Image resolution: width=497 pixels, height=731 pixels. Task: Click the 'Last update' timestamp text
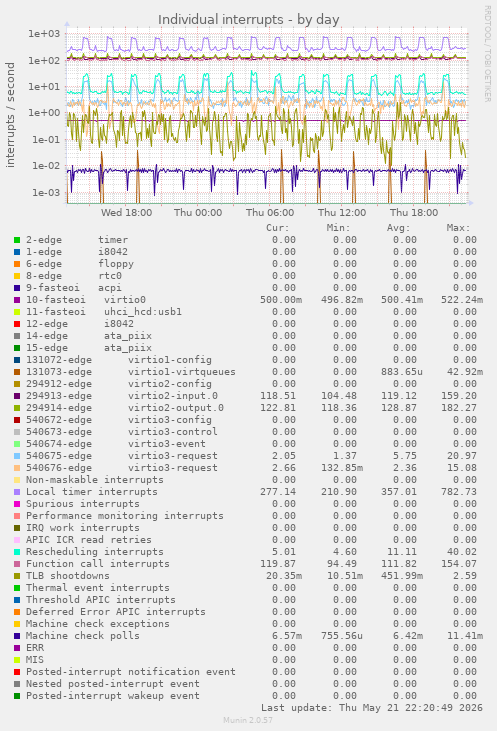(372, 708)
